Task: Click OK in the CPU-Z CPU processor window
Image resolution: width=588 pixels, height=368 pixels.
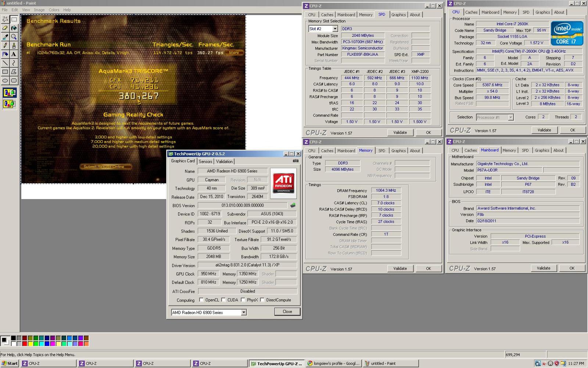Action: [x=573, y=130]
